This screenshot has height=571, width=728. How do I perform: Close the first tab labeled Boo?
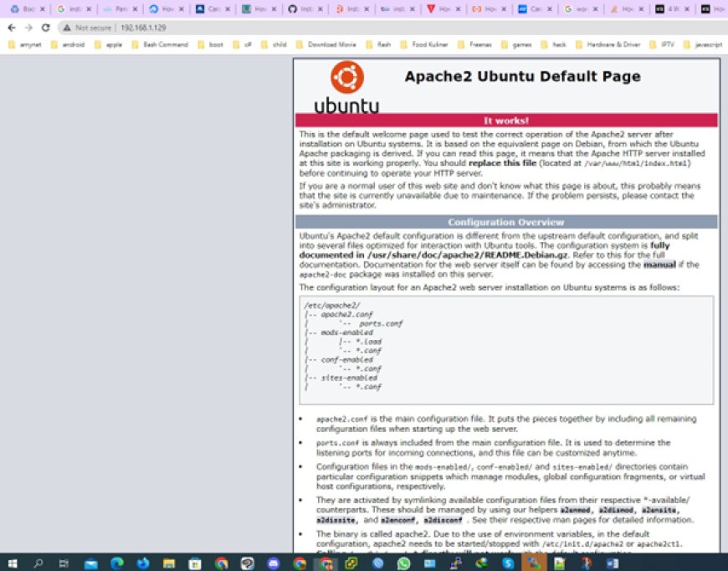(42, 9)
